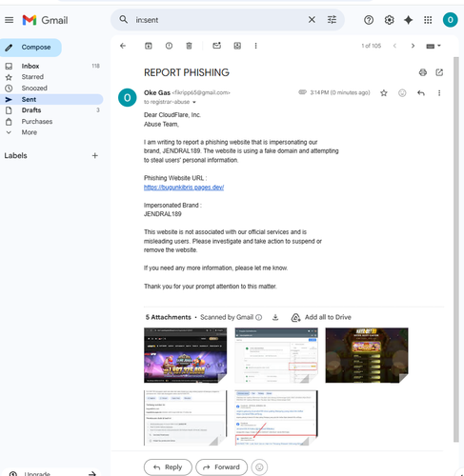The image size is (464, 476).
Task: Click the search magnifier icon
Action: [x=124, y=20]
